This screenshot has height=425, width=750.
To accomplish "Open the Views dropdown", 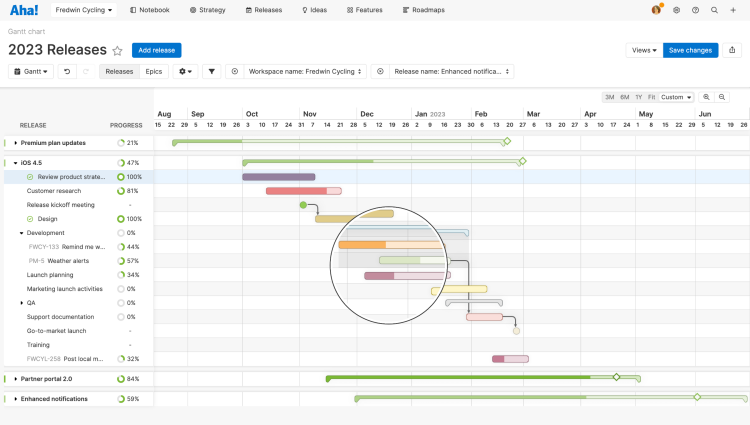I will point(644,50).
